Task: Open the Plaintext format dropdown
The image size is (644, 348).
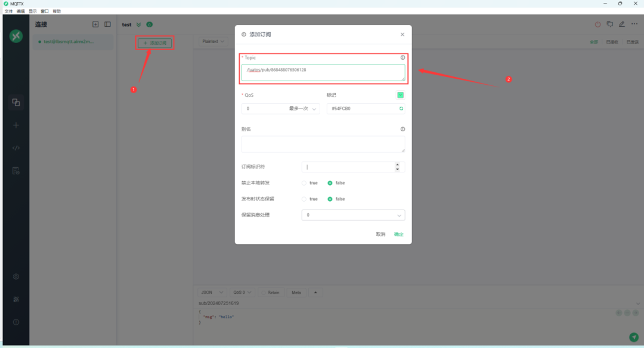Action: (213, 42)
